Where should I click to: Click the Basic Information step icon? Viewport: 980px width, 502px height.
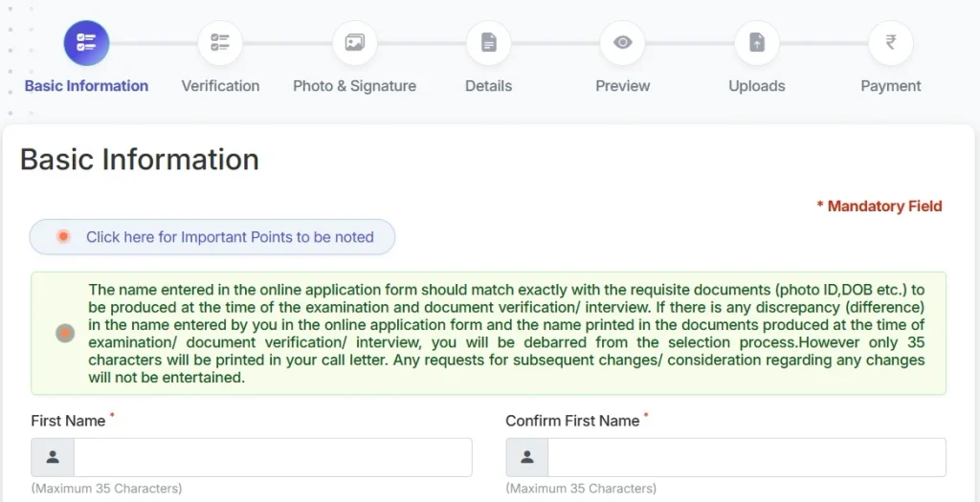point(86,43)
